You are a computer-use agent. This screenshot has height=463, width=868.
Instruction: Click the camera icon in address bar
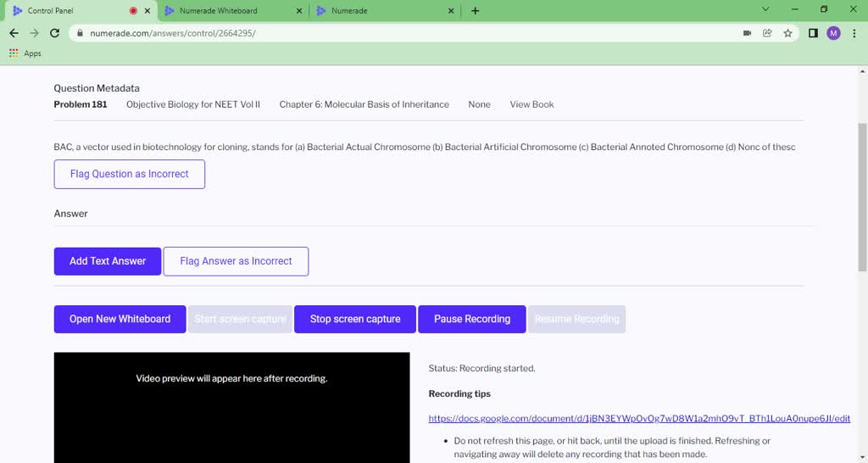(x=747, y=33)
